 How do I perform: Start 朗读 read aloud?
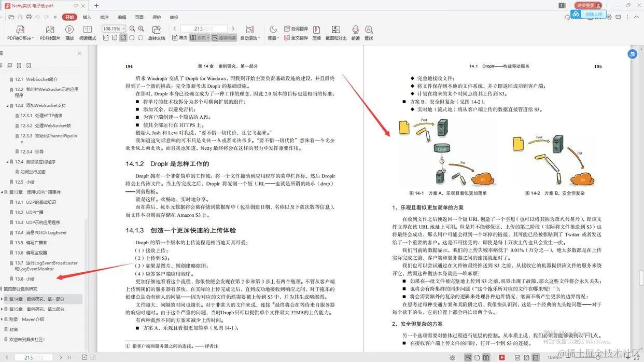point(355,33)
